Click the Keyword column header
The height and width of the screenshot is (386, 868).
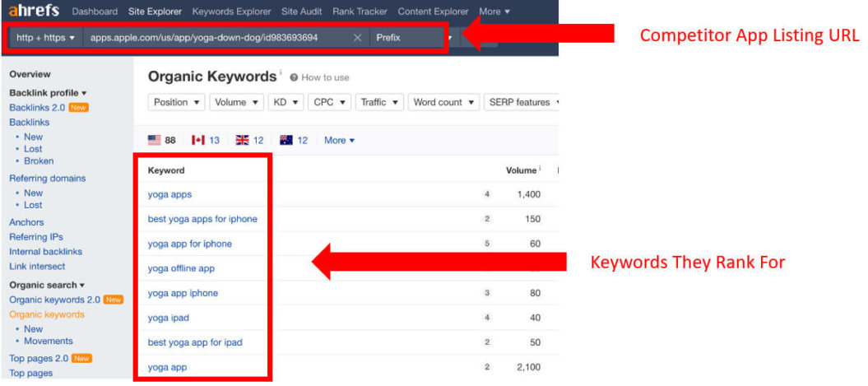pos(166,170)
